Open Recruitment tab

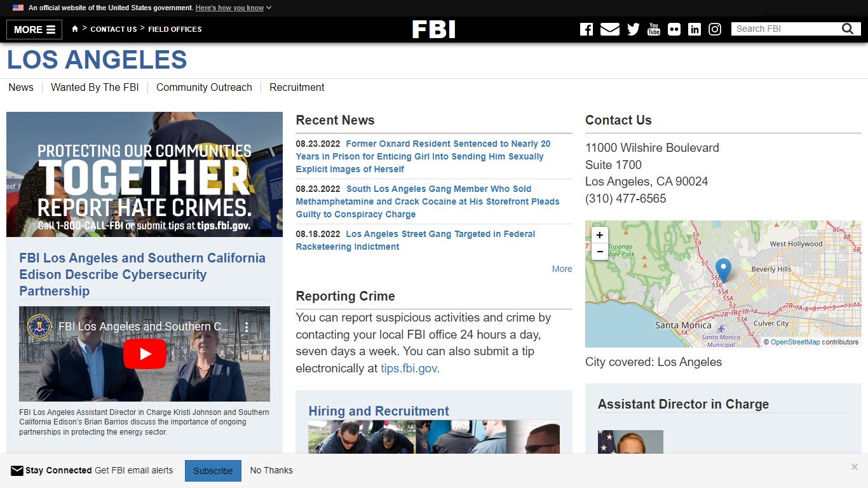coord(297,88)
